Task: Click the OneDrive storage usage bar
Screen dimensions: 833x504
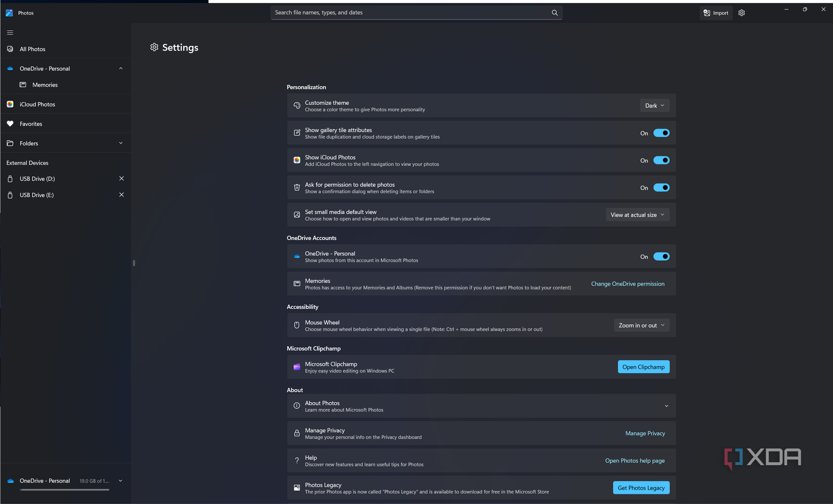Action: 65,489
